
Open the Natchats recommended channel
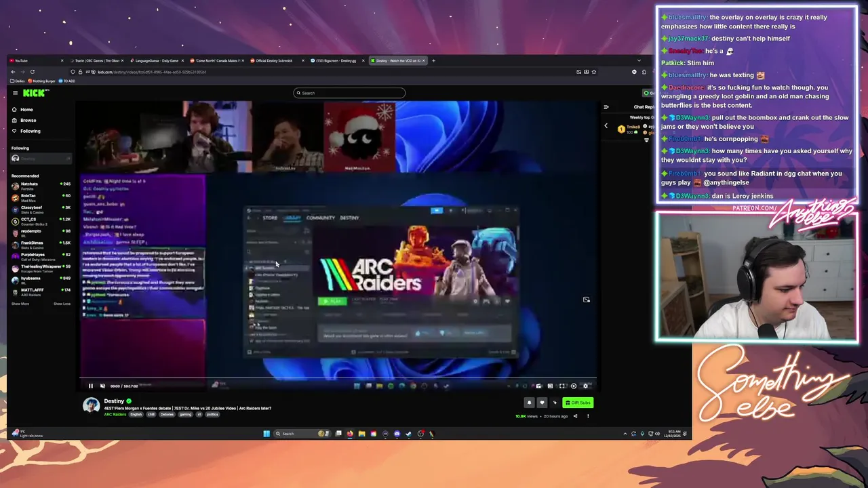(x=41, y=186)
